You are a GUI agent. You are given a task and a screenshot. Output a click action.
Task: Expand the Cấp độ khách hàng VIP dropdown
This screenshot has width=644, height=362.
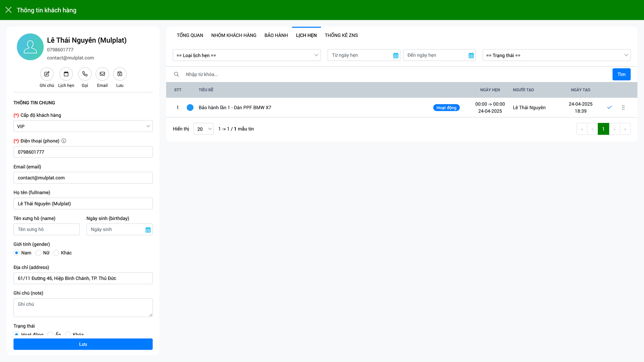[x=83, y=126]
